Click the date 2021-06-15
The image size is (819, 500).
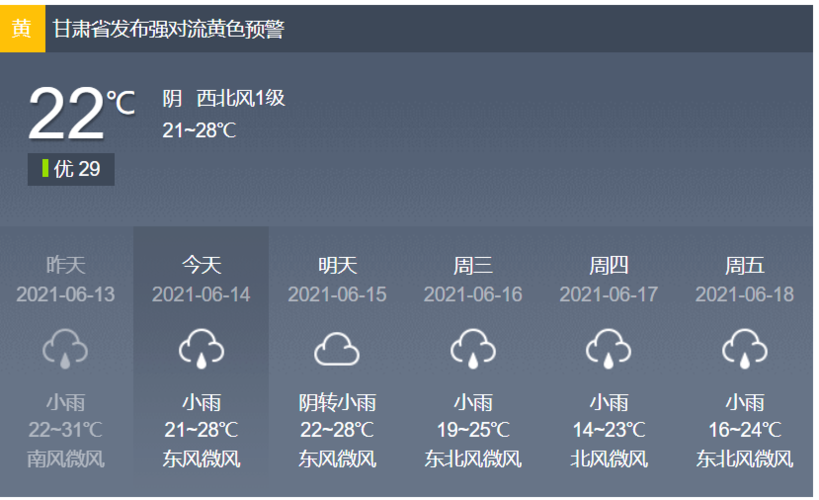[337, 295]
